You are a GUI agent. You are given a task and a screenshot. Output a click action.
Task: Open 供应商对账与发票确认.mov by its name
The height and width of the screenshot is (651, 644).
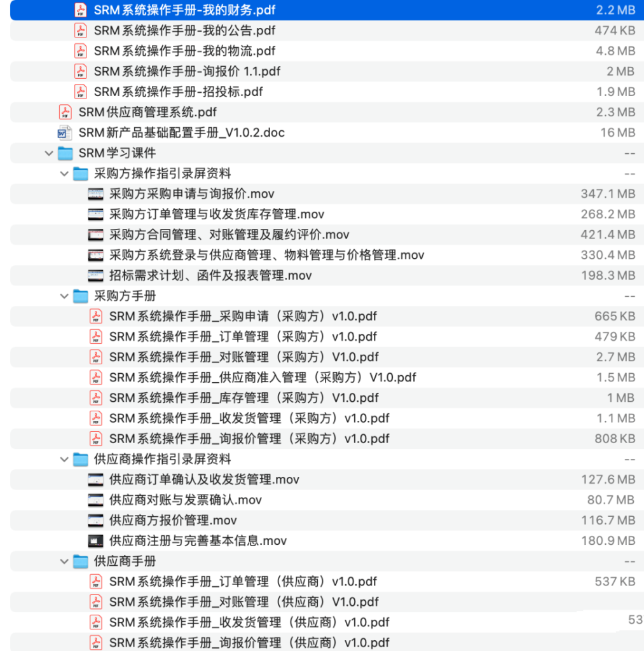click(x=184, y=500)
